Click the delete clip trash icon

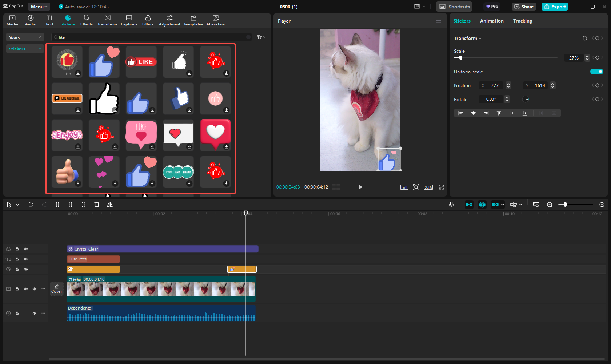click(x=97, y=205)
